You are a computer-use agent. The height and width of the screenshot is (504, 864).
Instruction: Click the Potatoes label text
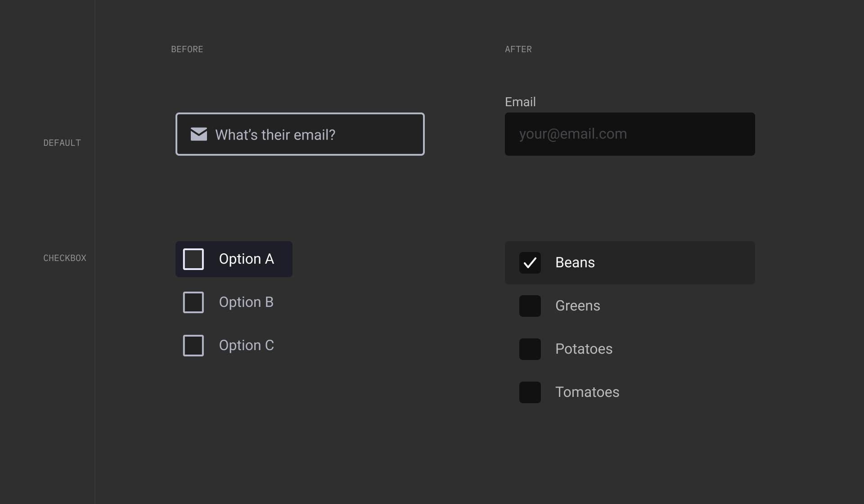tap(584, 349)
